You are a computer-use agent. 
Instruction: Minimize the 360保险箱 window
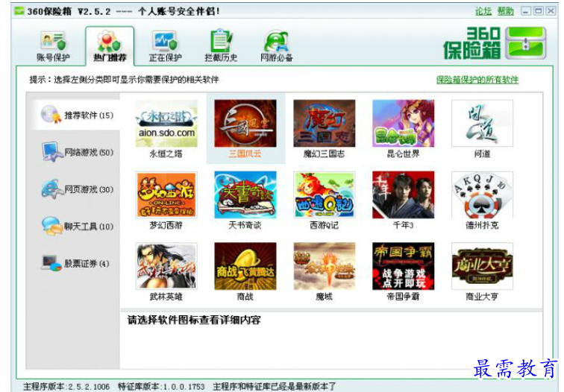pos(526,11)
